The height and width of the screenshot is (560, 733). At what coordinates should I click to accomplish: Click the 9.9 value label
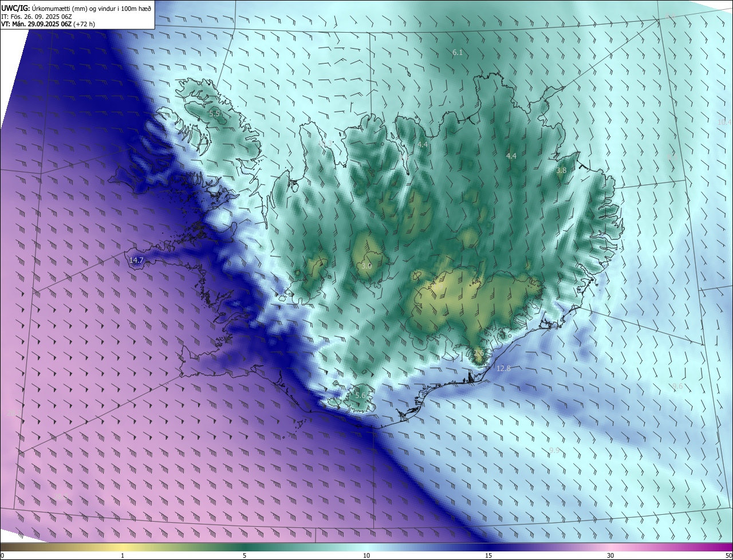click(554, 451)
